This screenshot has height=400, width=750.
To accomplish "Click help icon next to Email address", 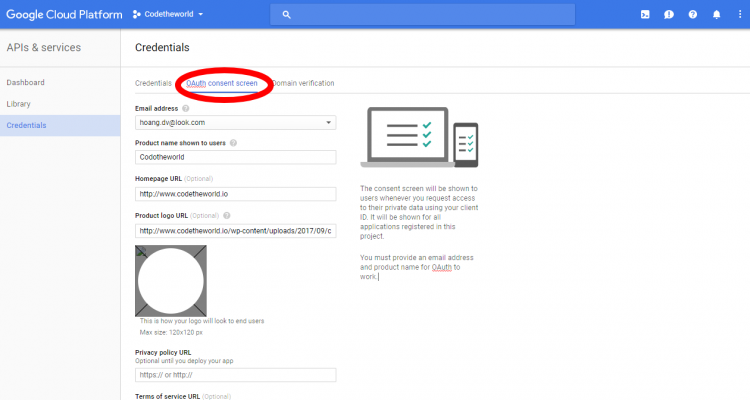I will tap(186, 109).
